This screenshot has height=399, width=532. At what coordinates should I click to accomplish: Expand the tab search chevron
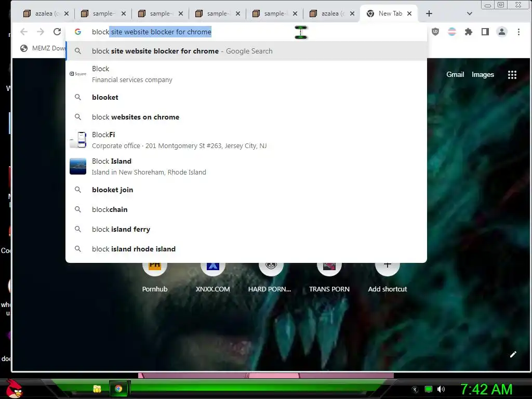pyautogui.click(x=470, y=14)
